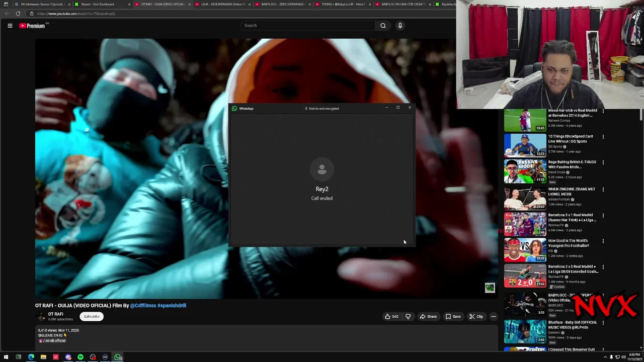644x362 pixels.
Task: Open Messi Hat-trick vs Real Madrid thumbnail
Action: [525, 120]
